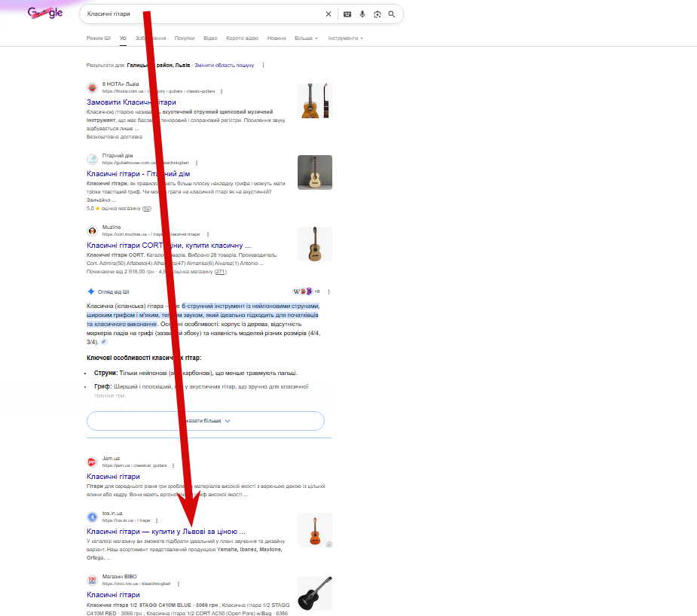Click Змінити область пошуку link

[x=224, y=66]
